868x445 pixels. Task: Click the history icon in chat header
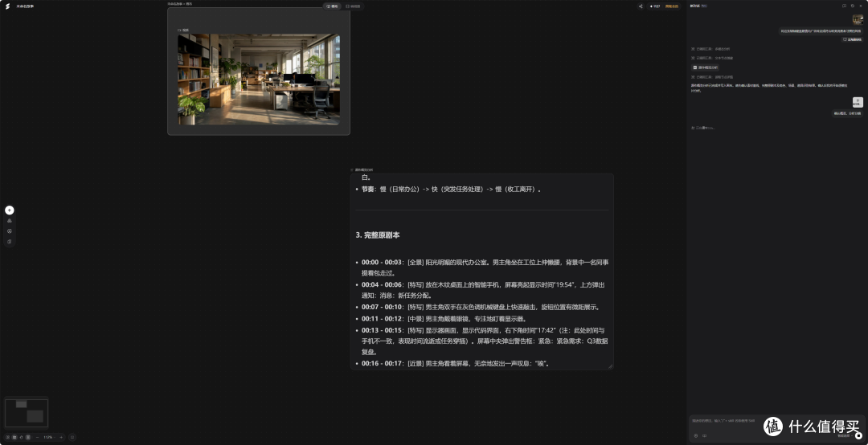(853, 6)
